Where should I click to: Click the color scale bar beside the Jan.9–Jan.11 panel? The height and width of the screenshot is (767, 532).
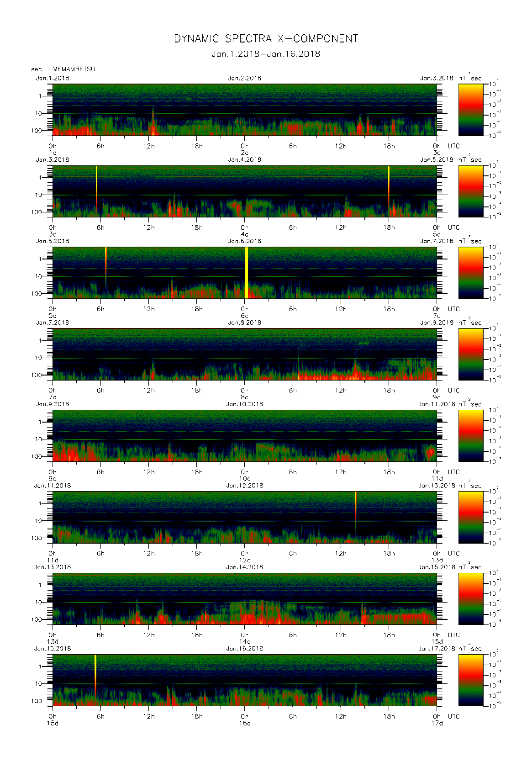coord(471,436)
